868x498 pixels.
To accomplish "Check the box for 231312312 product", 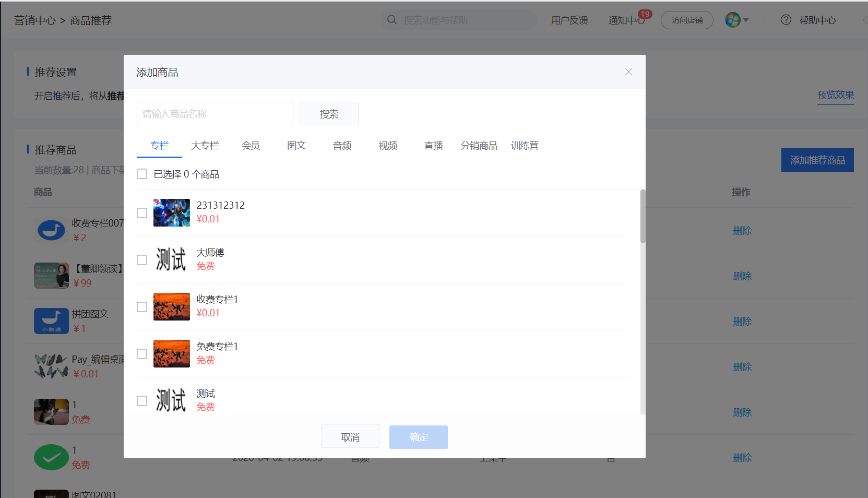I will [x=142, y=213].
